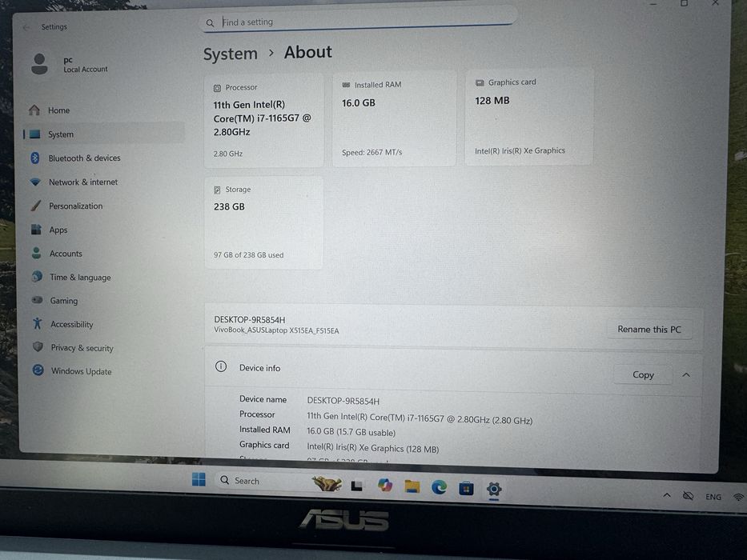Click 97 GB of 238 GB used text
The width and height of the screenshot is (747, 560).
pyautogui.click(x=249, y=255)
